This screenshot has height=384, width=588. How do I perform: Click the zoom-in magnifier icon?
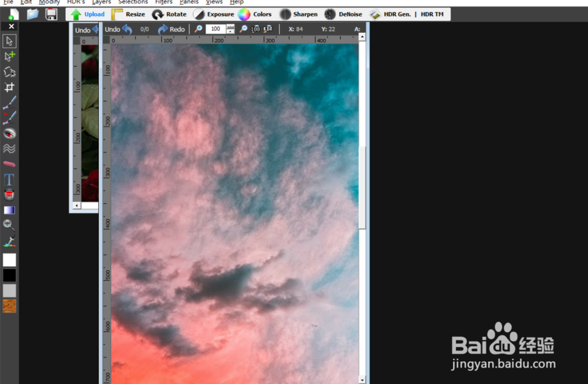(x=198, y=29)
